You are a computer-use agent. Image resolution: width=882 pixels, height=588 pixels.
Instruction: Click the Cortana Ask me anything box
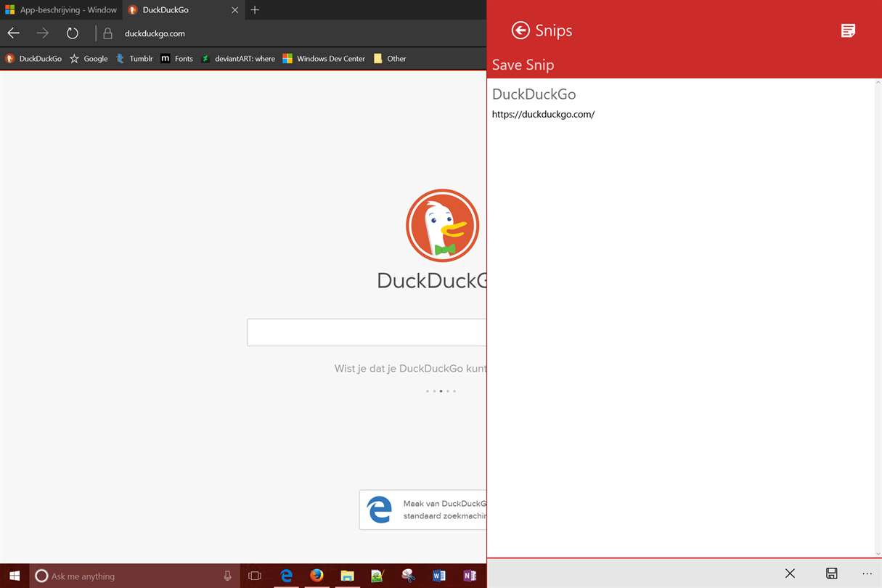click(134, 576)
